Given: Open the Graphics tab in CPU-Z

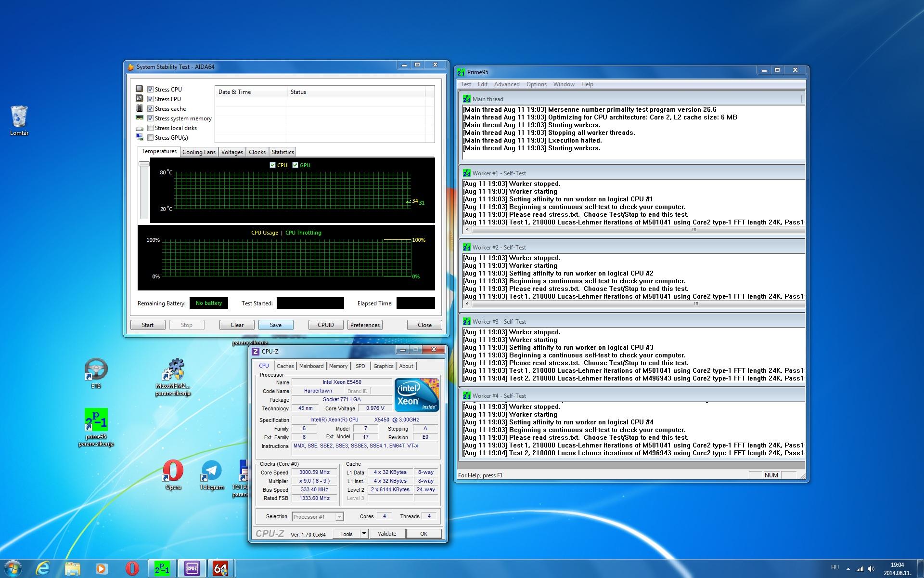Looking at the screenshot, I should (383, 366).
